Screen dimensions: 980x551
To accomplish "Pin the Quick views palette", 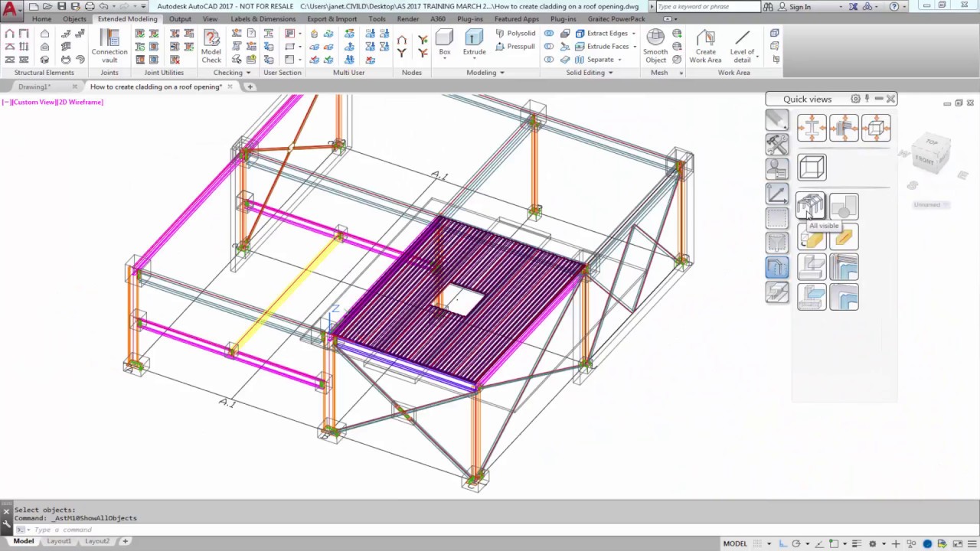I will pyautogui.click(x=867, y=99).
